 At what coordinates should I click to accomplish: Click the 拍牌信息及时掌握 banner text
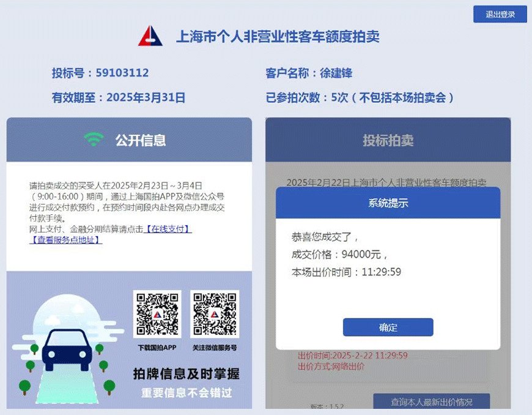coord(187,374)
